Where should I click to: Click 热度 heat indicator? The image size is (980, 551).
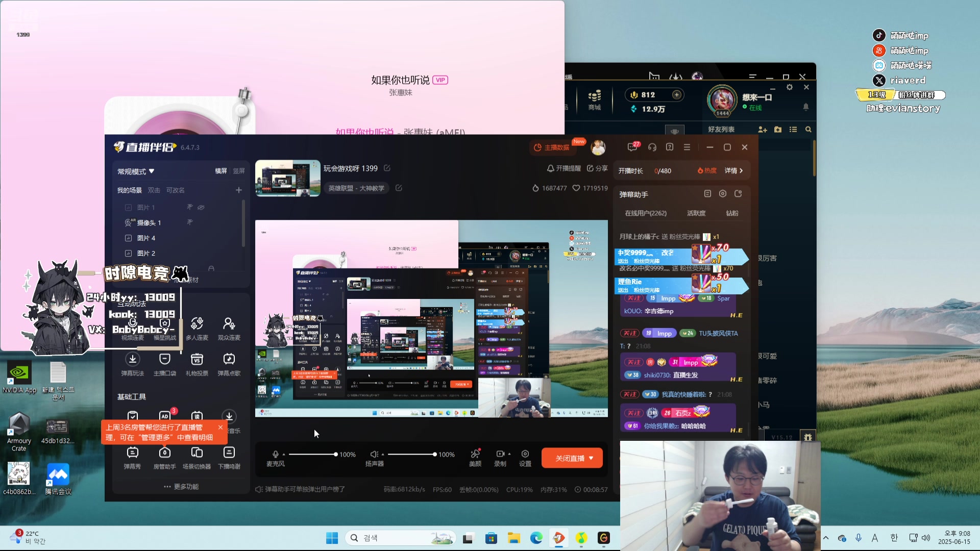707,170
